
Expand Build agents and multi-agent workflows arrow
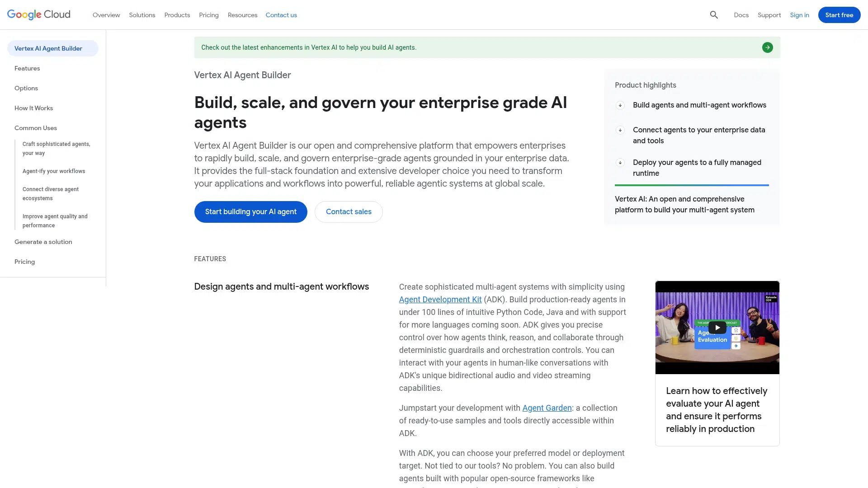pos(620,105)
